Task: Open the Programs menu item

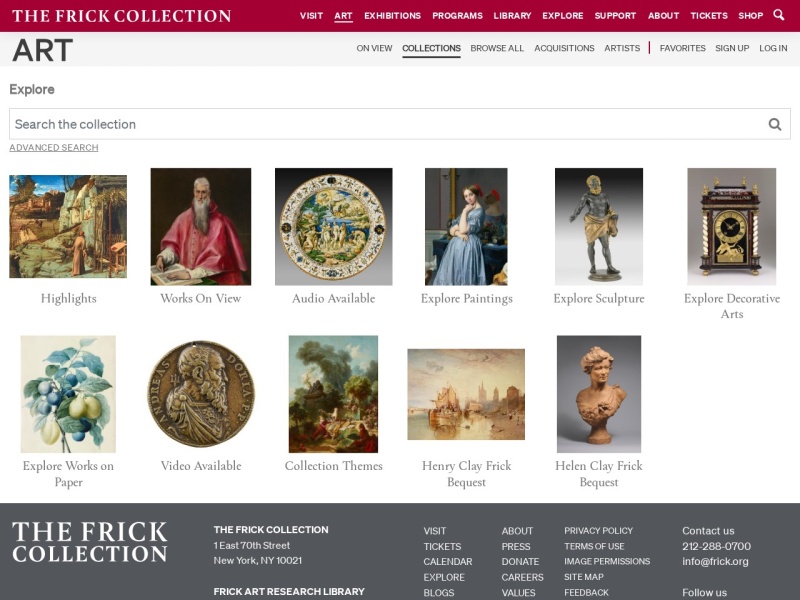Action: click(x=457, y=16)
